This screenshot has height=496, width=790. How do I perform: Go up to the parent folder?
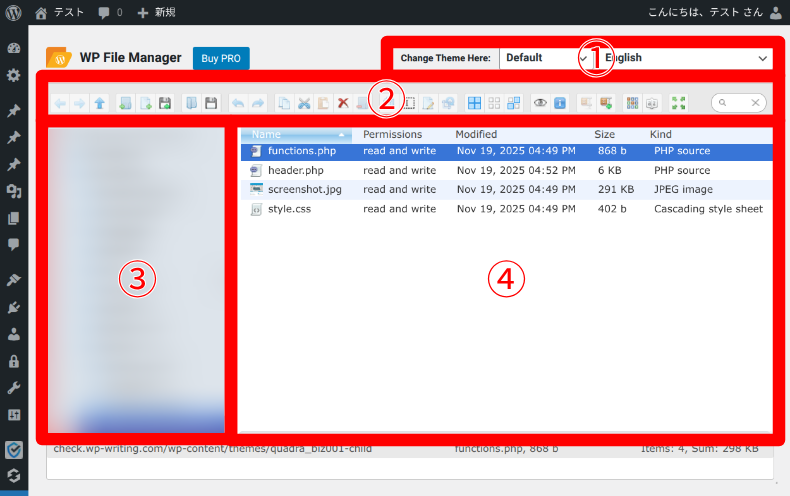(x=100, y=103)
